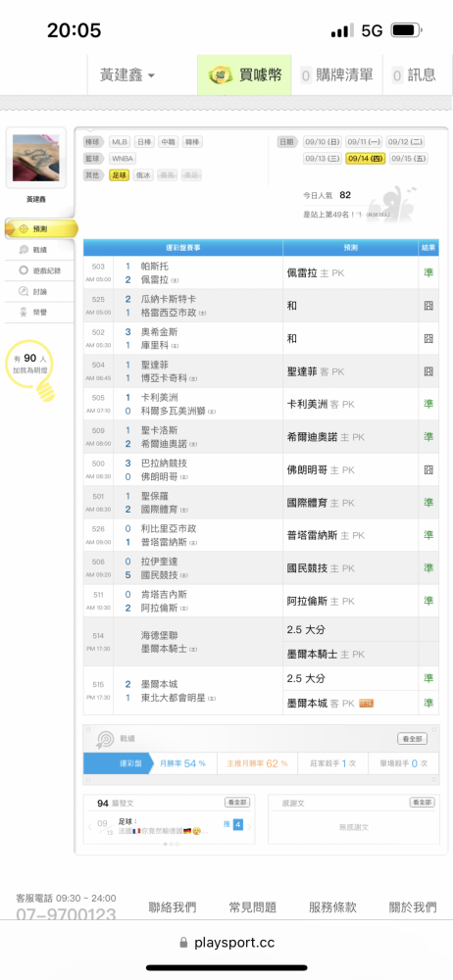Screen dimensions: 453x980
Task: Click 佛朗明哥 主 PK prediction
Action: tap(321, 470)
